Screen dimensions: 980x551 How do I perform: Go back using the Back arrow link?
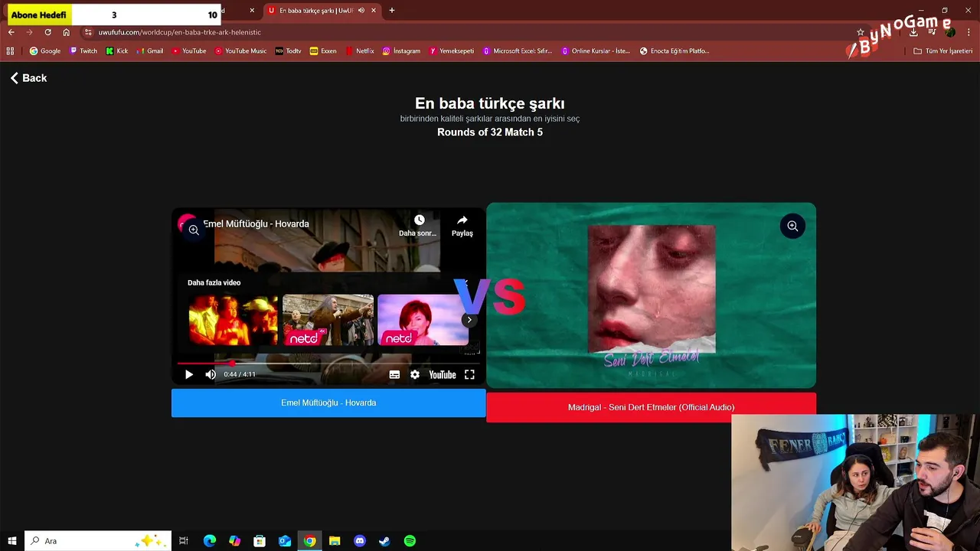tap(28, 78)
